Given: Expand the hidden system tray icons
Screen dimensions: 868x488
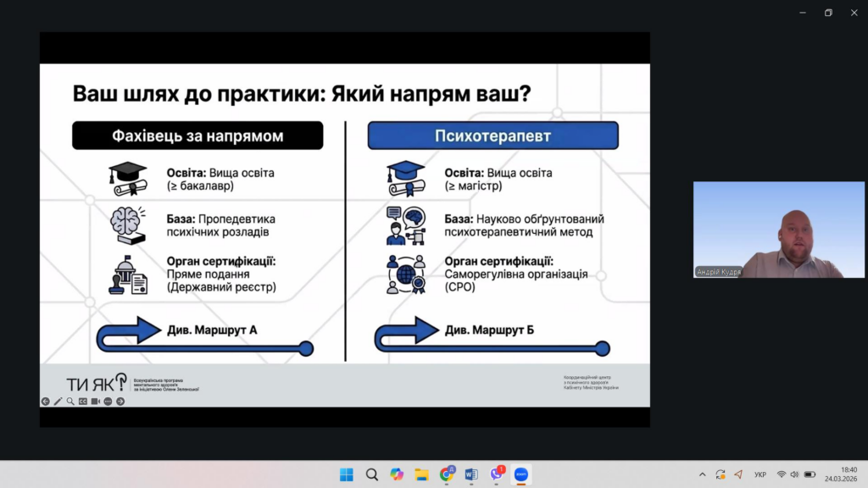Looking at the screenshot, I should (x=702, y=474).
